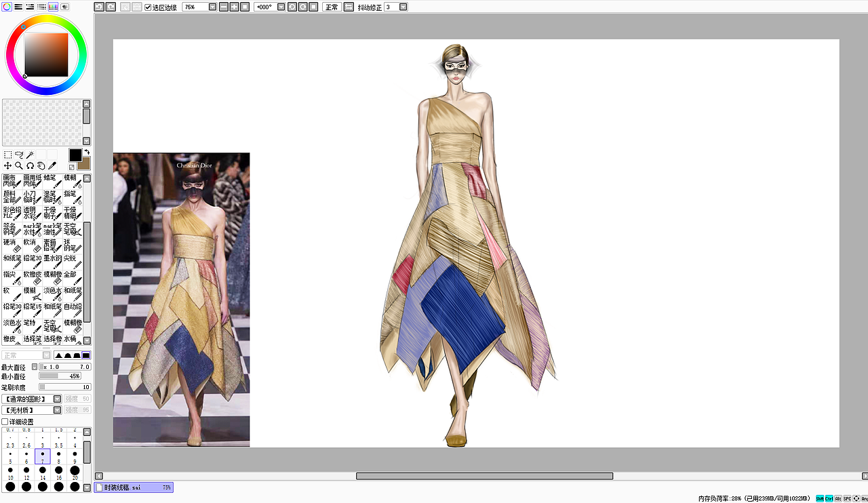This screenshot has width=868, height=503.
Task: Choose the 指笔 finger brush
Action: [x=73, y=197]
